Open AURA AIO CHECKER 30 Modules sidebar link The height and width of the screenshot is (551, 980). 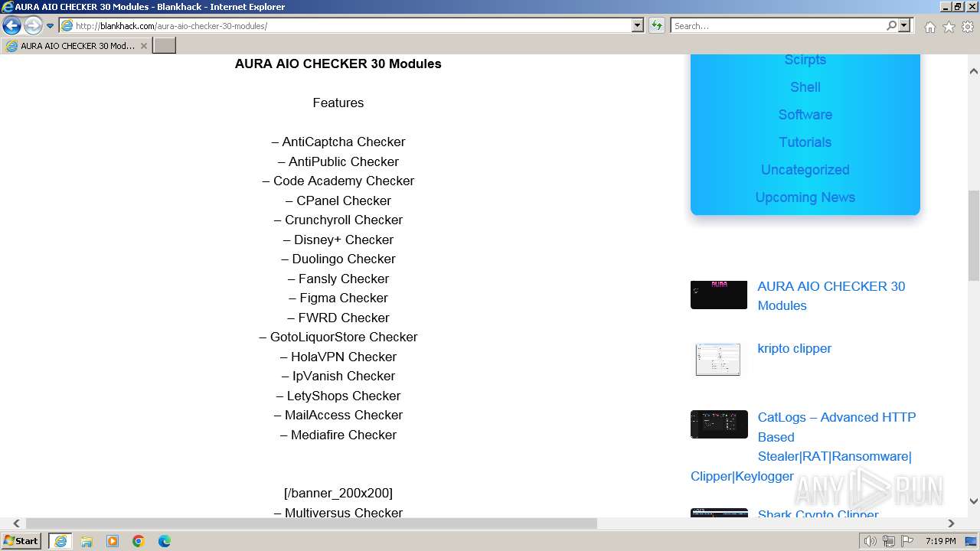(x=831, y=295)
